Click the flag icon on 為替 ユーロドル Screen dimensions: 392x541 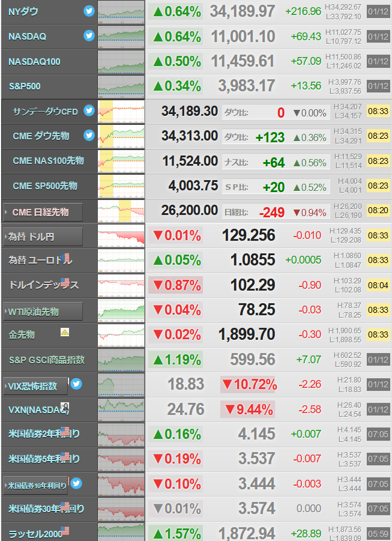click(65, 258)
